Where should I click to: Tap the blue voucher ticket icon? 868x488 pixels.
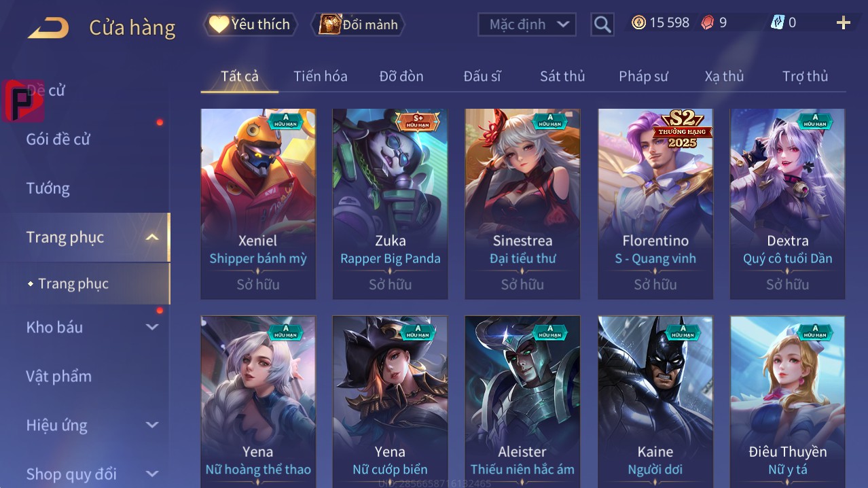point(778,23)
